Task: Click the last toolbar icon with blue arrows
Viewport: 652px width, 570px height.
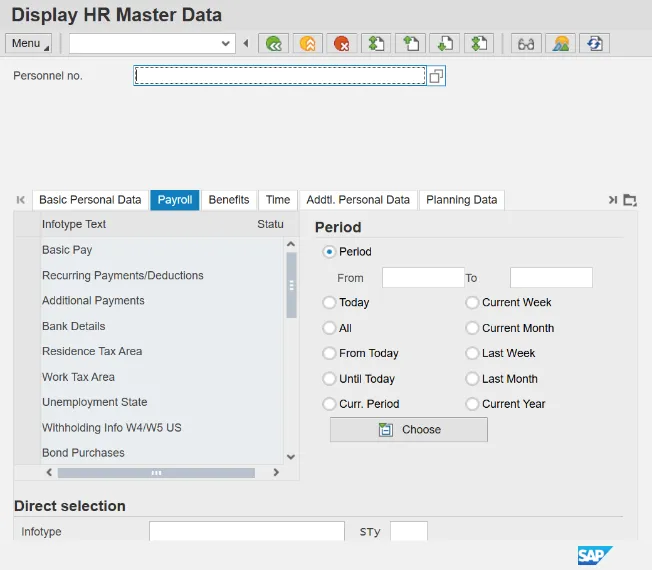Action: coord(594,43)
